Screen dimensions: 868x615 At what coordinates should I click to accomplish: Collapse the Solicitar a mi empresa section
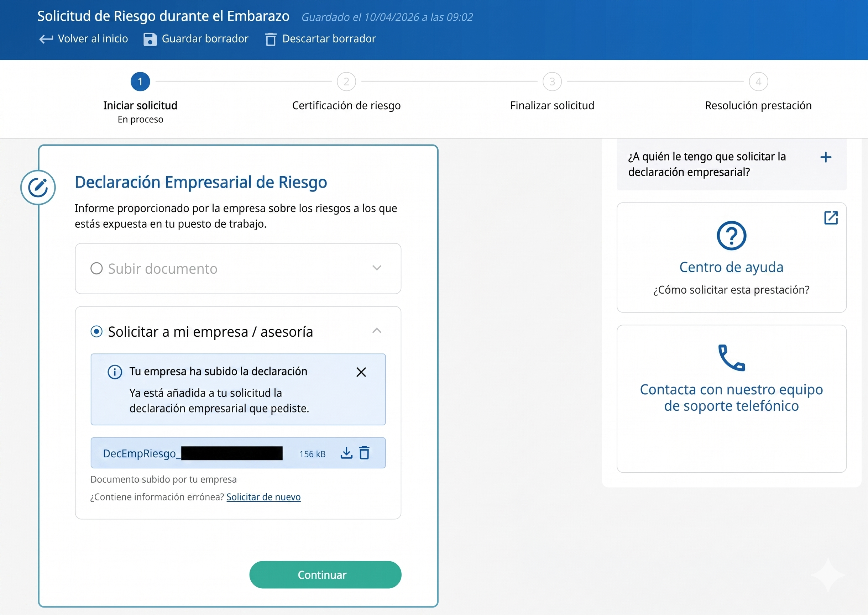377,331
